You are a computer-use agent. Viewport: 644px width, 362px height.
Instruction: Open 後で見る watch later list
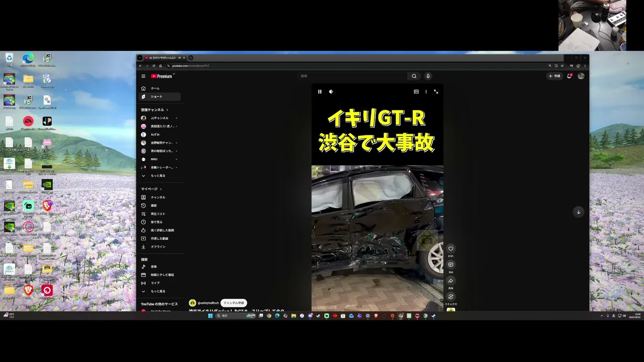(x=159, y=222)
